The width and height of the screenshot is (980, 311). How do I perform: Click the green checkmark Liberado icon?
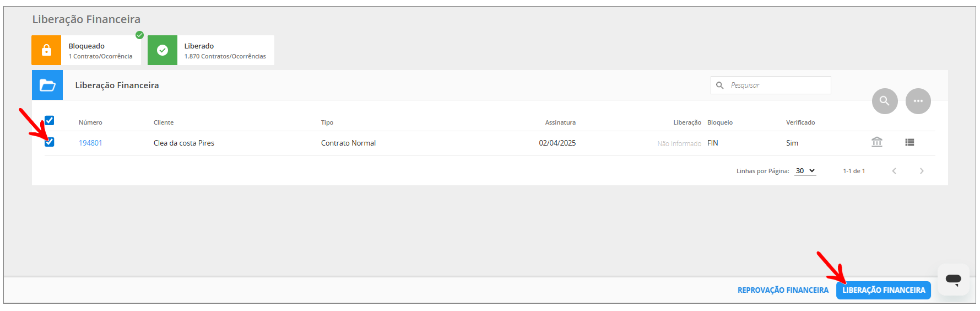(163, 50)
